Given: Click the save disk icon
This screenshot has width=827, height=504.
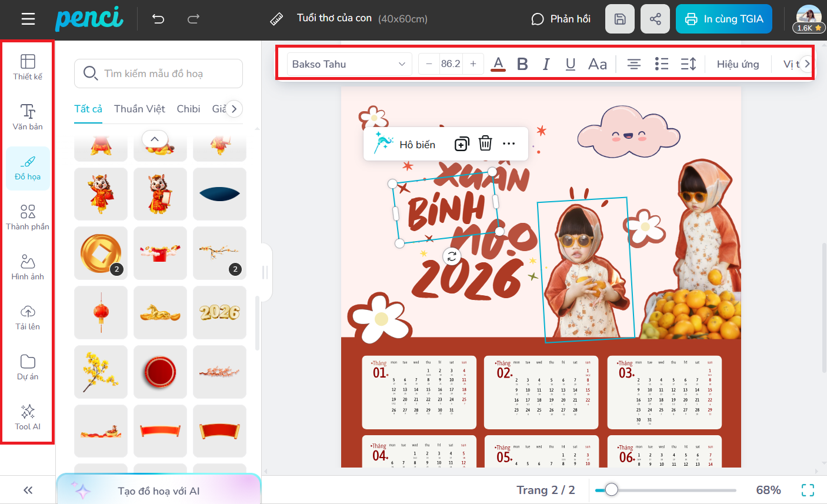Looking at the screenshot, I should 619,19.
